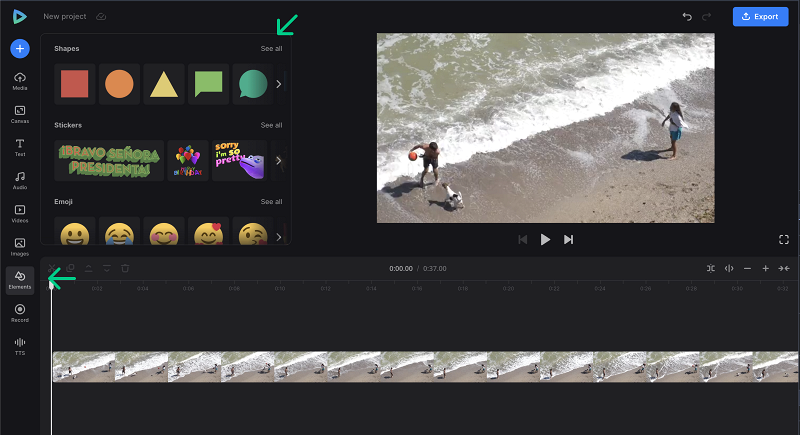Add the teal round speech bubble shape

pos(253,84)
